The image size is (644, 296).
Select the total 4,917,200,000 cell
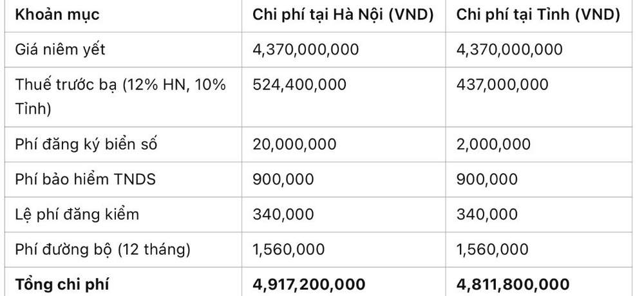coord(309,284)
